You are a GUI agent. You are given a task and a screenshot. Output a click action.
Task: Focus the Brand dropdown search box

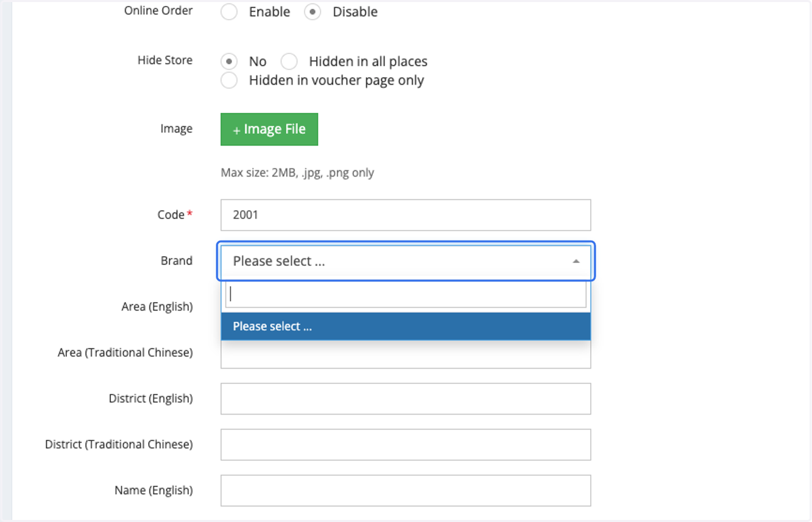click(406, 294)
